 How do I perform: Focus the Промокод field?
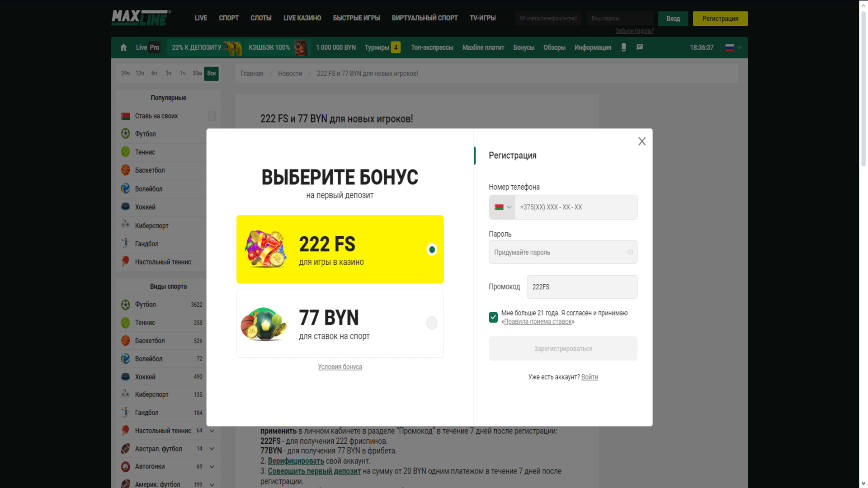coord(582,287)
